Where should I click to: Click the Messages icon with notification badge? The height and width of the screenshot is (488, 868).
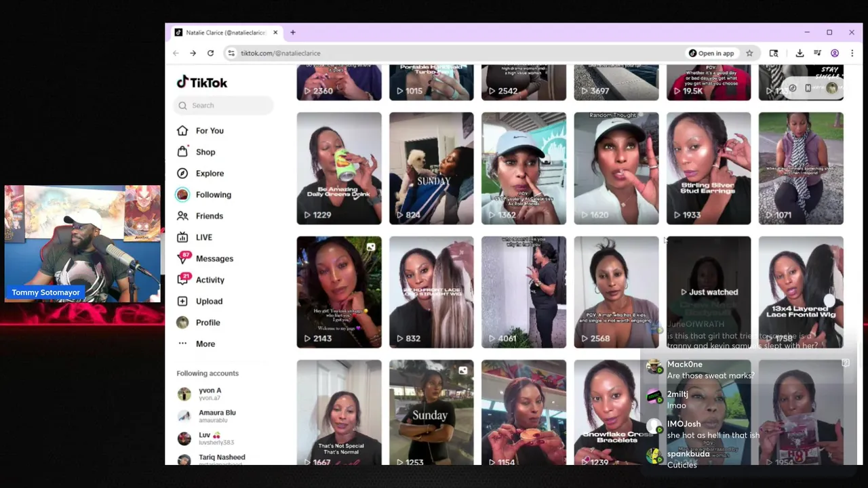pyautogui.click(x=183, y=258)
